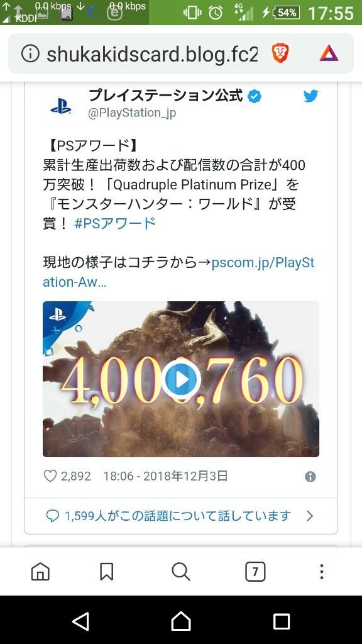Tap the search magnifier in bottom bar
Viewport: 362px width, 644px height.
click(180, 571)
